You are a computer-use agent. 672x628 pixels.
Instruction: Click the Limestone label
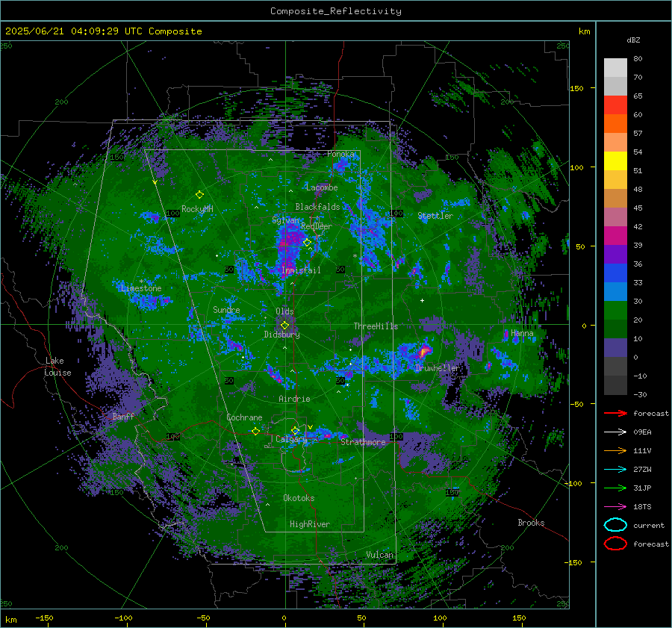click(141, 288)
